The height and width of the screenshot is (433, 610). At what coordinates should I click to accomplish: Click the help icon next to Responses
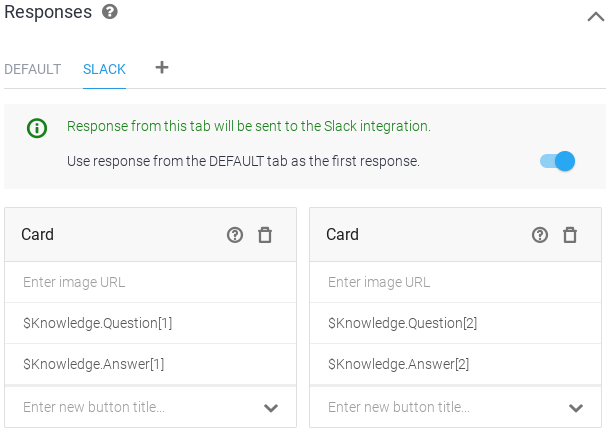click(110, 13)
